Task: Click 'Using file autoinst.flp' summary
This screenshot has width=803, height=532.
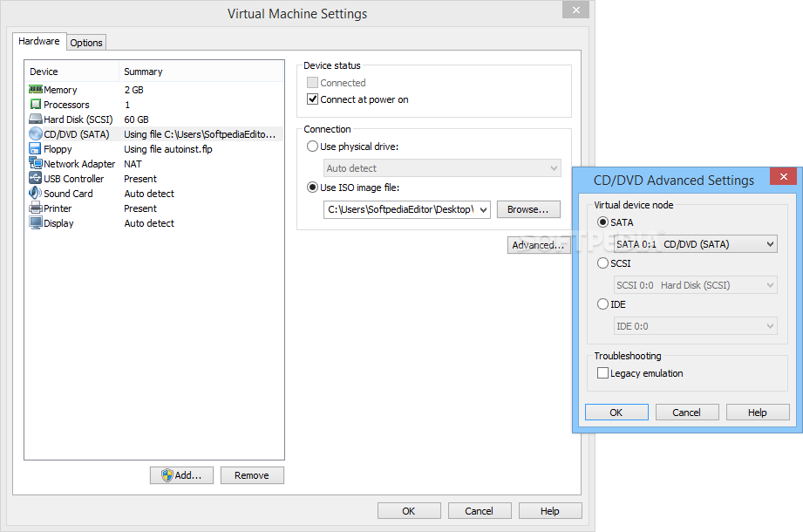Action: point(168,149)
